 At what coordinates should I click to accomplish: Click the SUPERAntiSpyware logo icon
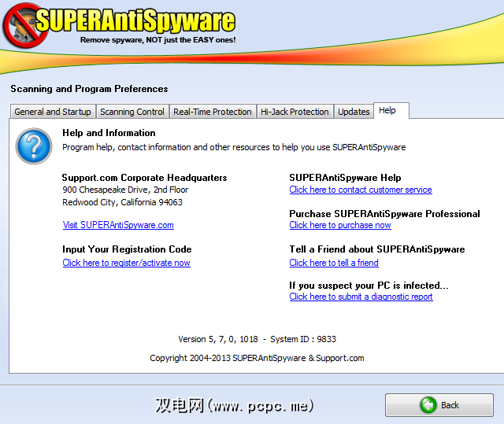26,26
